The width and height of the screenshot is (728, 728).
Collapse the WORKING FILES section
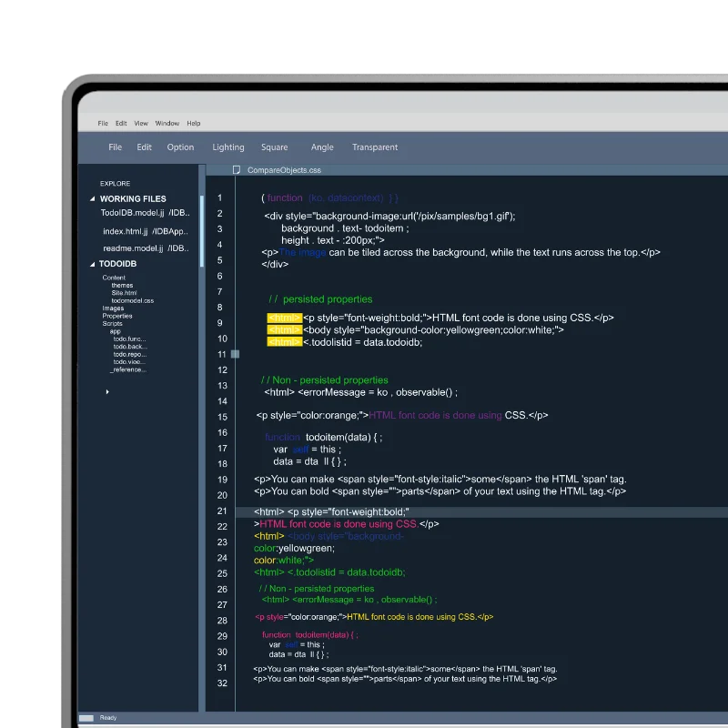coord(92,198)
